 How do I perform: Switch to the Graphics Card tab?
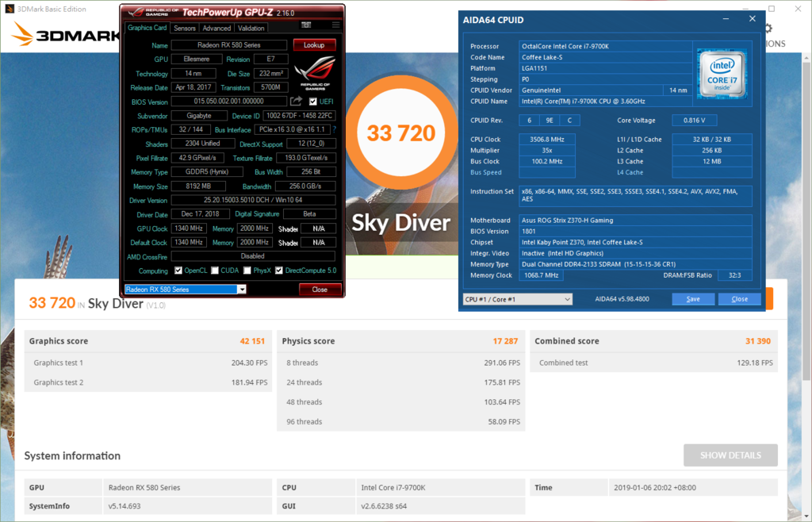(x=147, y=28)
